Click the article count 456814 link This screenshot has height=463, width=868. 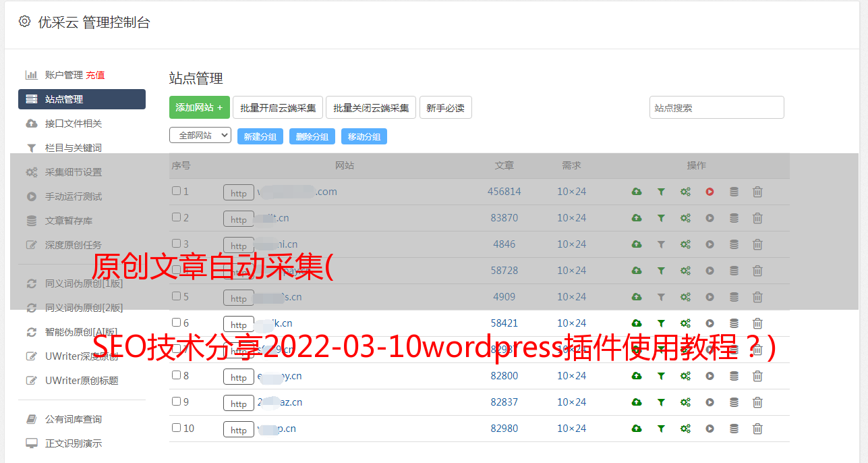[504, 192]
